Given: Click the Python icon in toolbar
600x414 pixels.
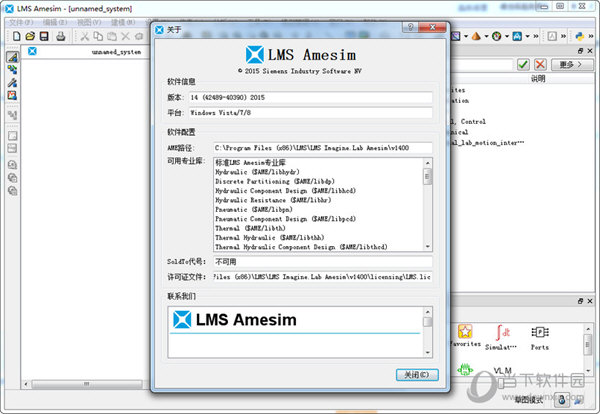Looking at the screenshot, I should 579,36.
